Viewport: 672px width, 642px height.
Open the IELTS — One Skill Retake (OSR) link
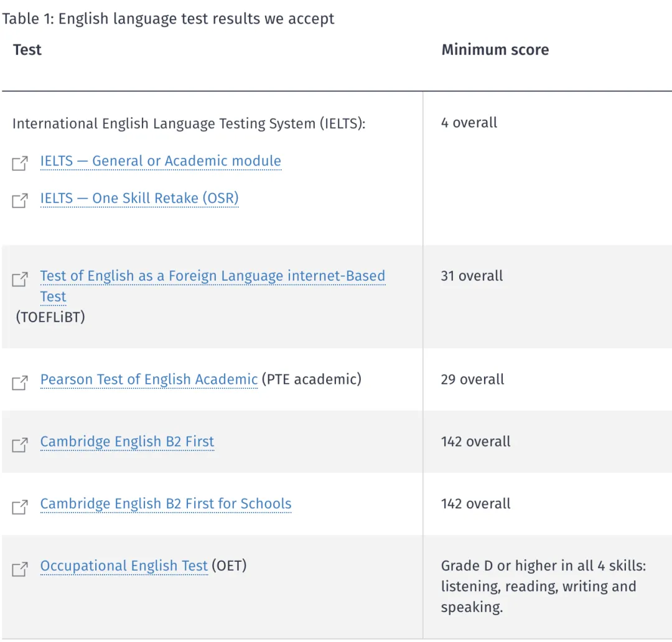[x=139, y=198]
